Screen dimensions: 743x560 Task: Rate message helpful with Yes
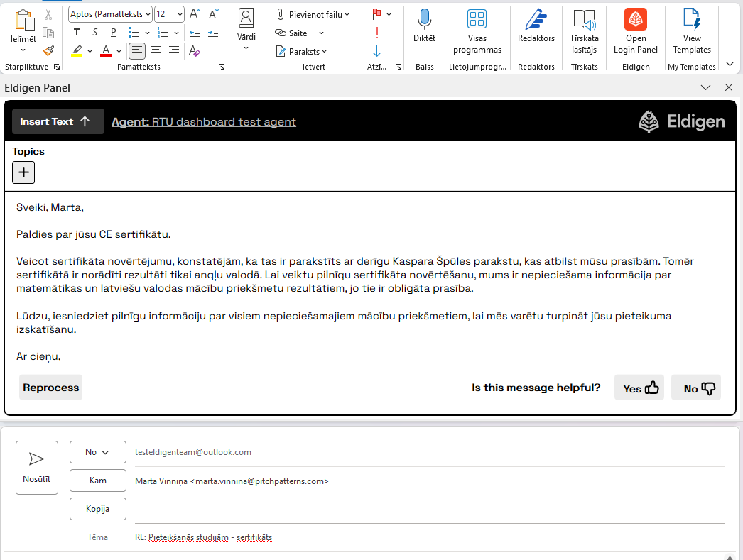[639, 388]
